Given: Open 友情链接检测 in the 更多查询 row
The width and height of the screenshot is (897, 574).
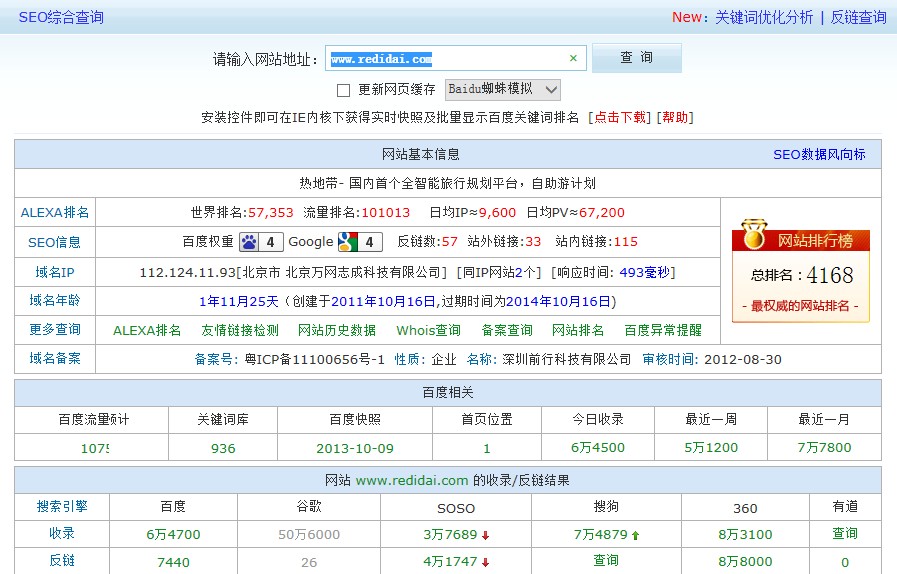Looking at the screenshot, I should pyautogui.click(x=240, y=330).
